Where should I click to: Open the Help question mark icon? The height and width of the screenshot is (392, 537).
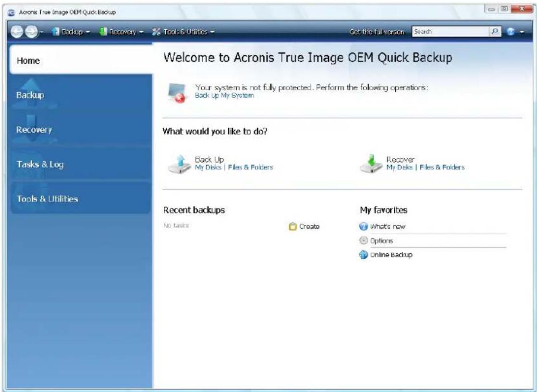pos(511,32)
